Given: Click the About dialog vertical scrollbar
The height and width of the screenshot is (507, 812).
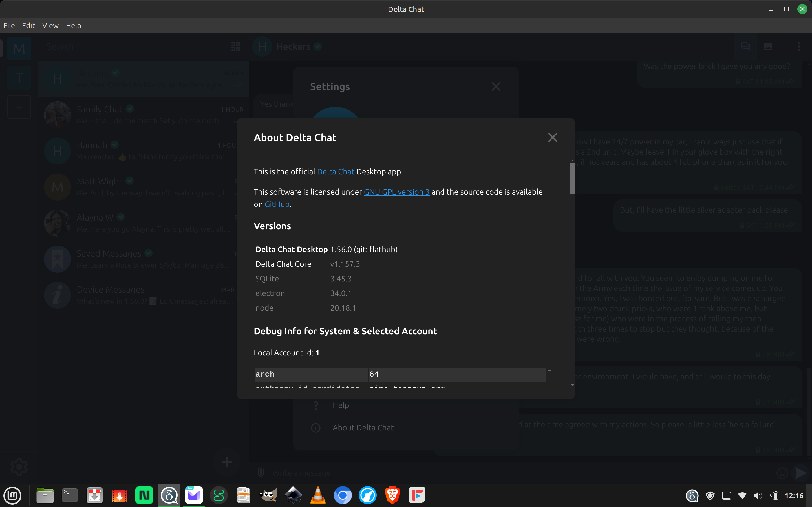Looking at the screenshot, I should click(x=572, y=178).
